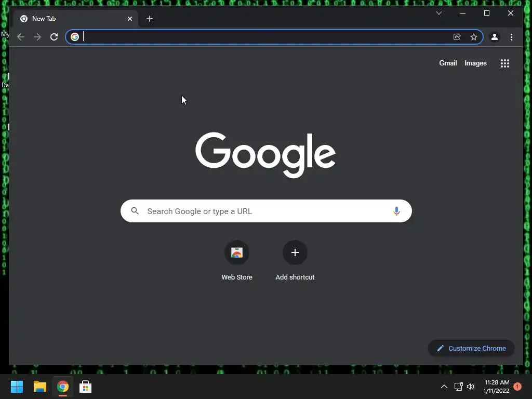Maximize the Chrome window
This screenshot has width=532, height=399.
click(486, 13)
